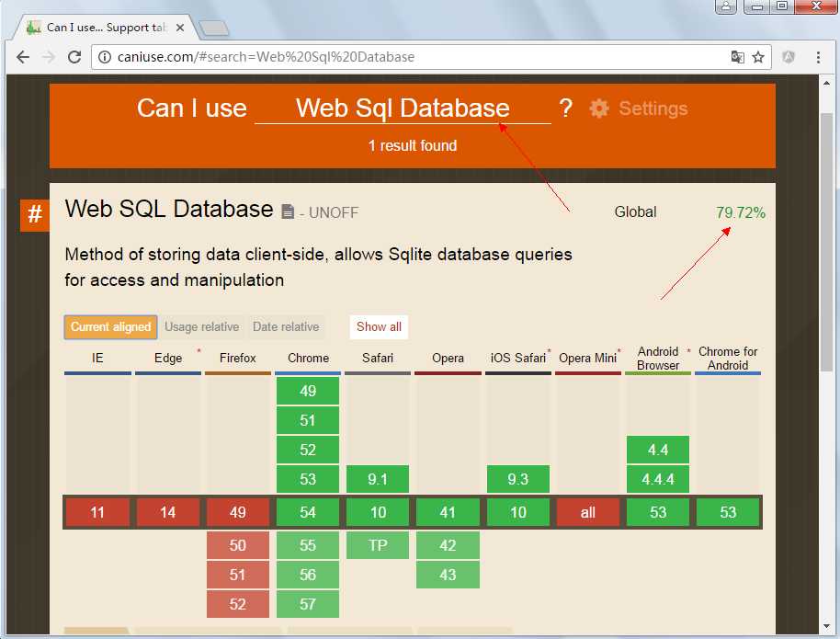
Task: Switch to Usage relative view
Action: point(202,327)
